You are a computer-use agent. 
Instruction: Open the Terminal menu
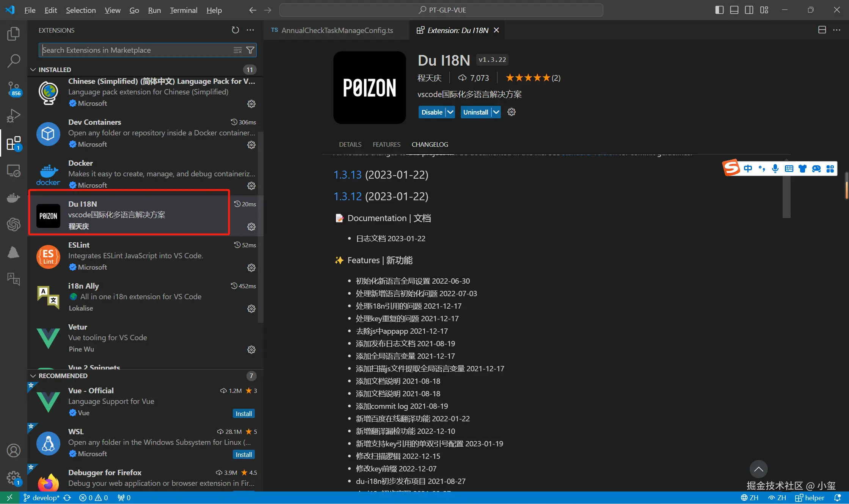point(184,10)
